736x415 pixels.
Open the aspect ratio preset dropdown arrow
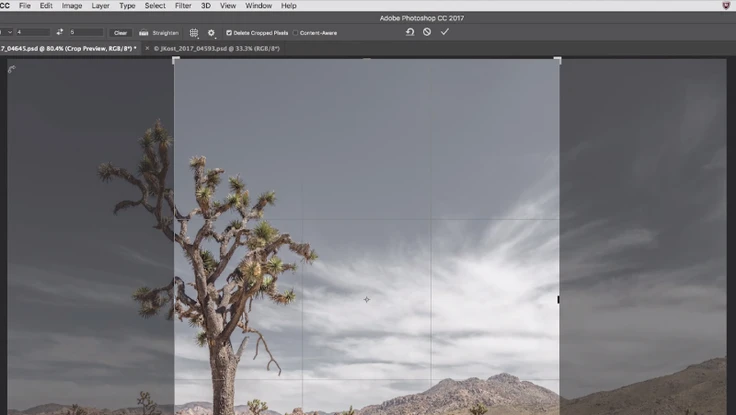[x=9, y=32]
